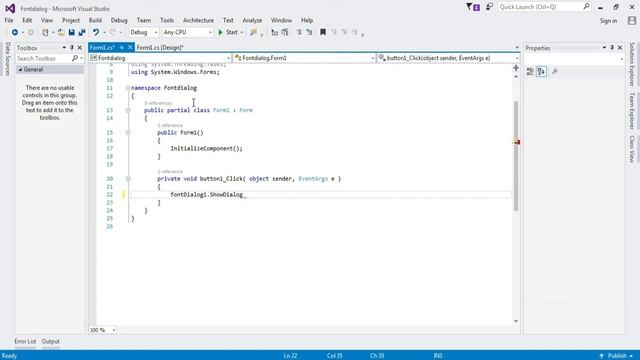Click the Visual Studio logo icon
640x360 pixels.
[x=10, y=8]
